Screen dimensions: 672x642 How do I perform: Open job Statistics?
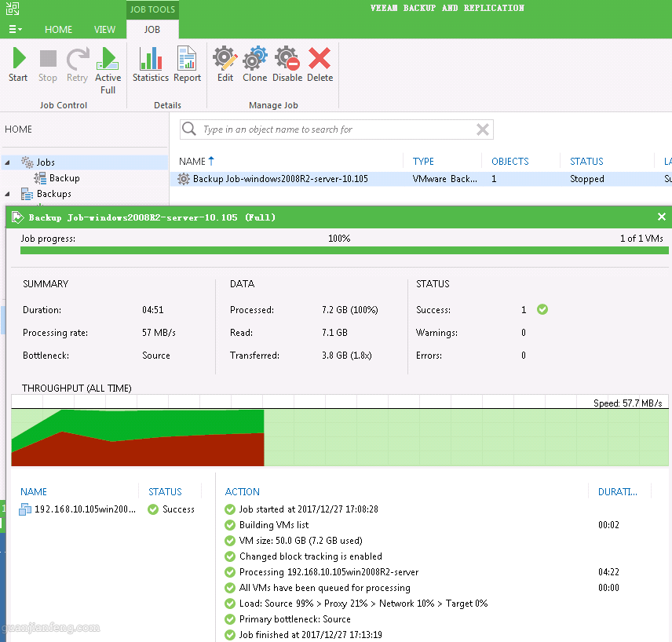(x=150, y=64)
